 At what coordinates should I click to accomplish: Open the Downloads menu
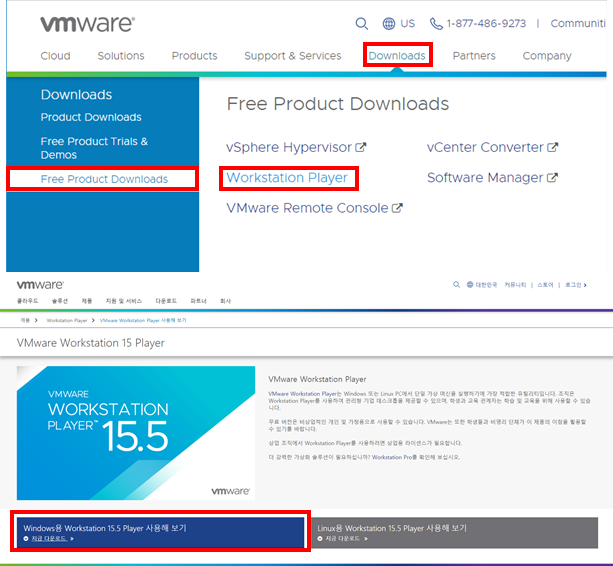tap(397, 56)
